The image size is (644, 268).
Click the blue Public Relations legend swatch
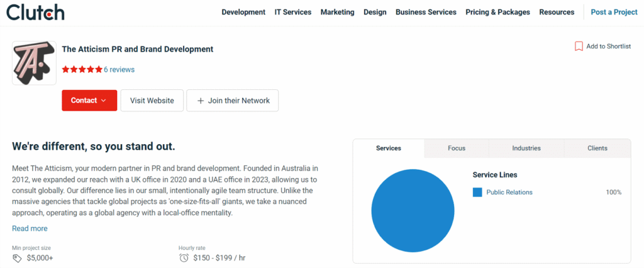[477, 193]
